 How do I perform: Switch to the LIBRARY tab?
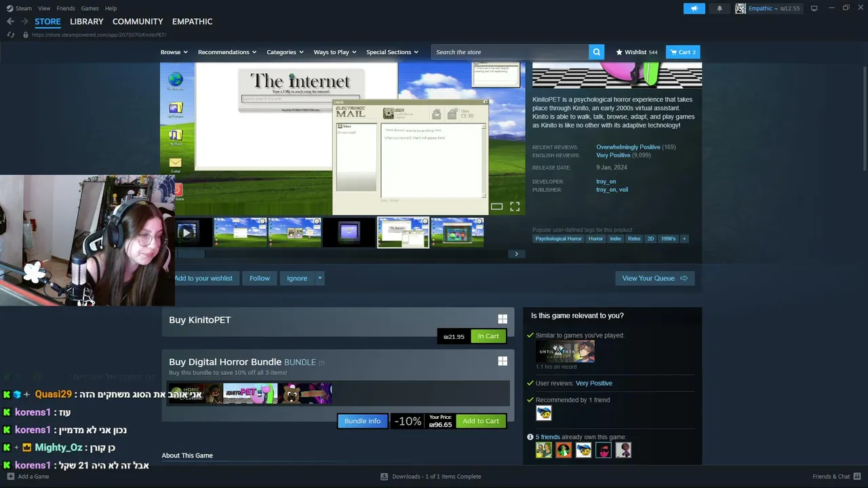pos(87,22)
